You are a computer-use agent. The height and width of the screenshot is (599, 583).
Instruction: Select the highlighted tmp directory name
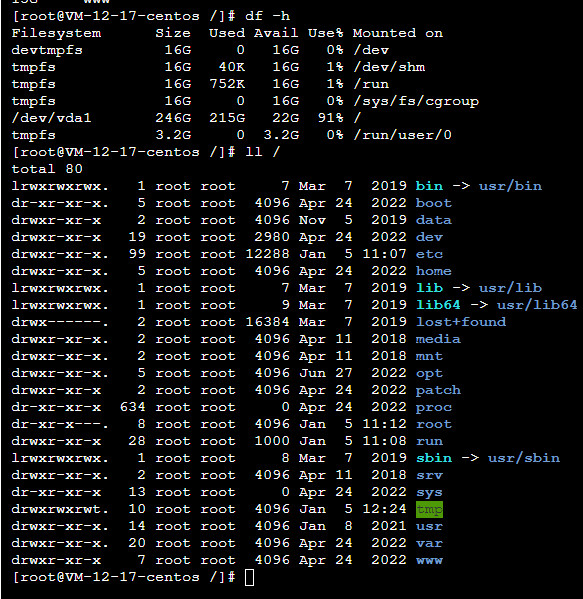[429, 510]
